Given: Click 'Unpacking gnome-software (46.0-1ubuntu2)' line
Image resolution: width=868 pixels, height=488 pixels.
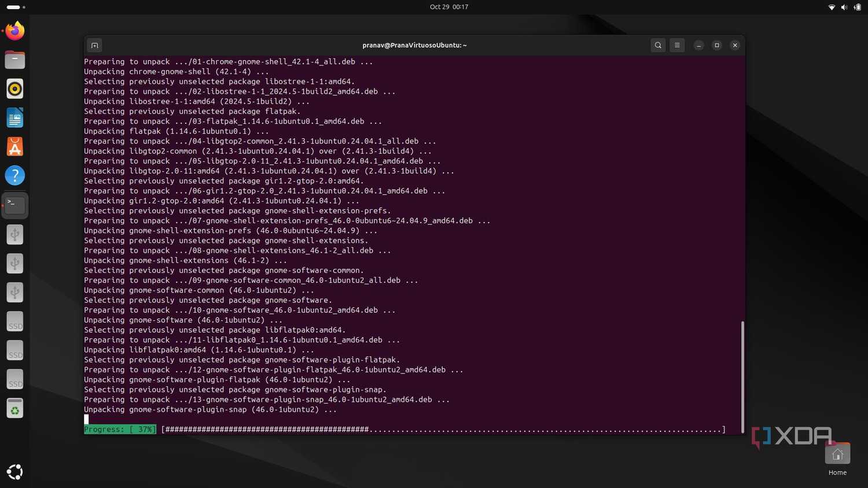Looking at the screenshot, I should [x=183, y=320].
